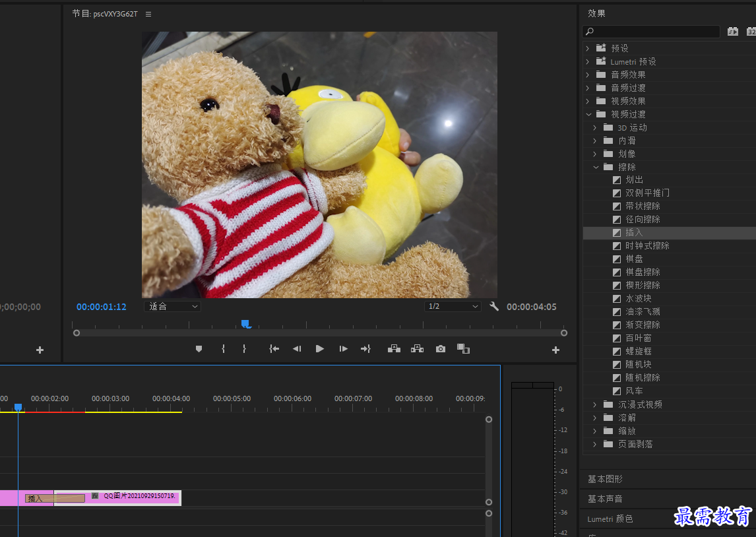Click the comparison view icon
The height and width of the screenshot is (537, 756).
click(x=463, y=349)
